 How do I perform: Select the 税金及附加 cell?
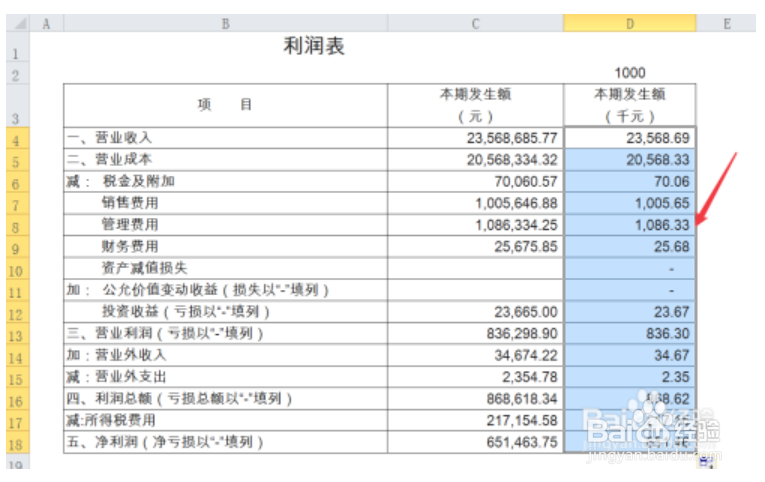point(225,181)
